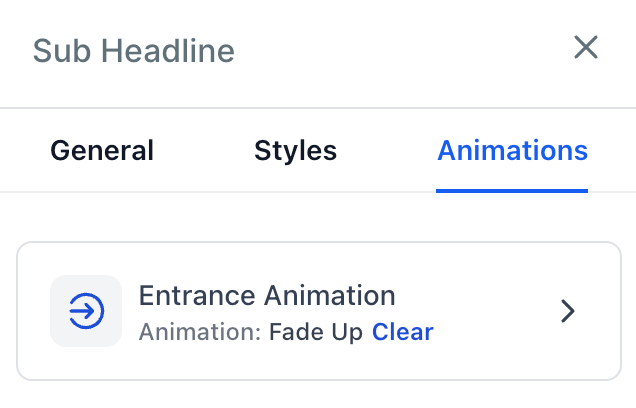This screenshot has height=408, width=636.
Task: Clear the Fade Up animation
Action: pyautogui.click(x=403, y=332)
